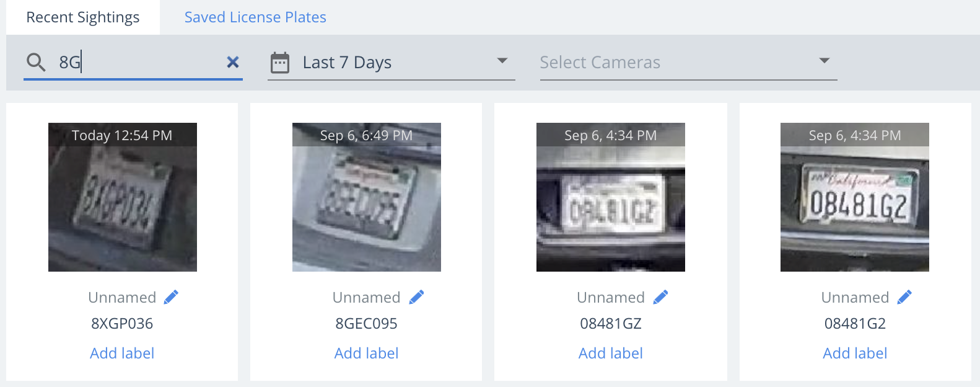Click the search magnifier icon

[x=36, y=62]
